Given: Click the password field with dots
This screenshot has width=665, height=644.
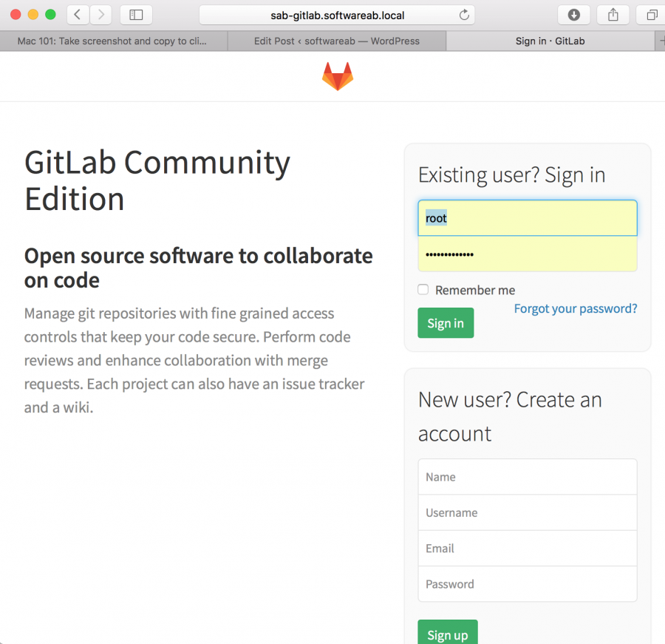Looking at the screenshot, I should click(x=527, y=254).
